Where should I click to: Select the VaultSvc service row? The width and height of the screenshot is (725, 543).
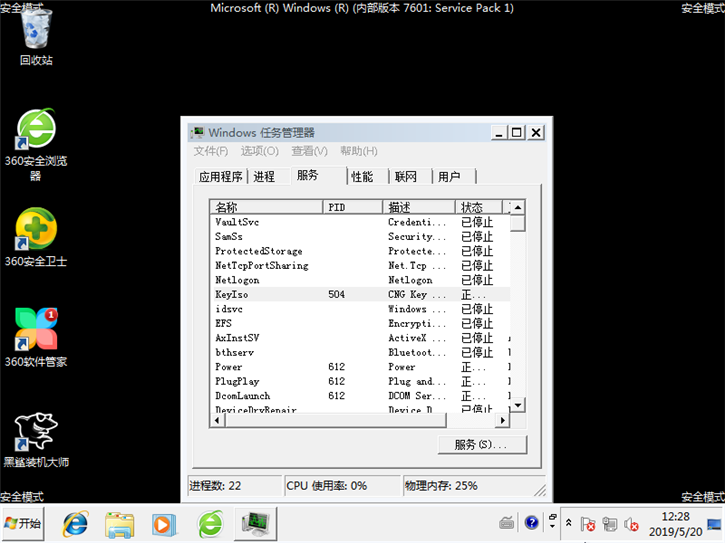tap(360, 222)
